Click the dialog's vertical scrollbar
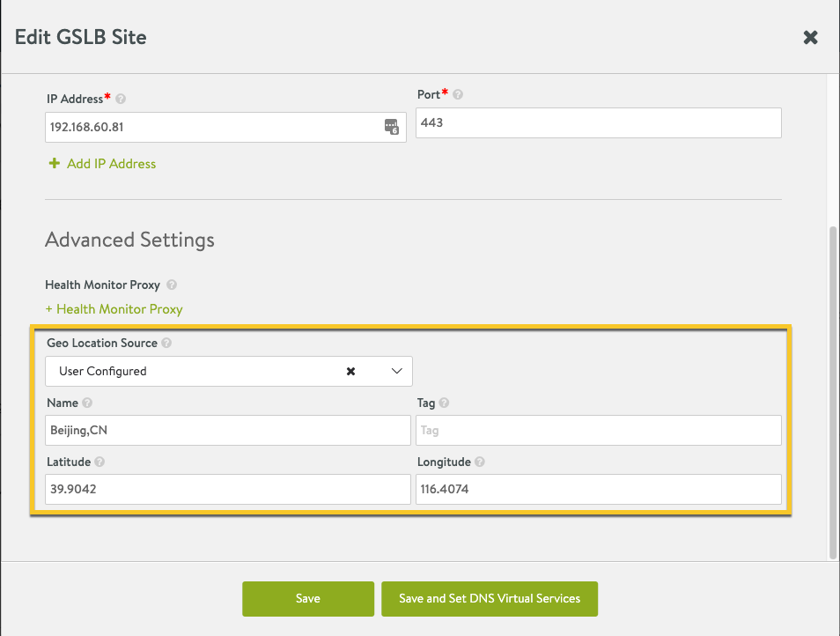 pos(832,392)
